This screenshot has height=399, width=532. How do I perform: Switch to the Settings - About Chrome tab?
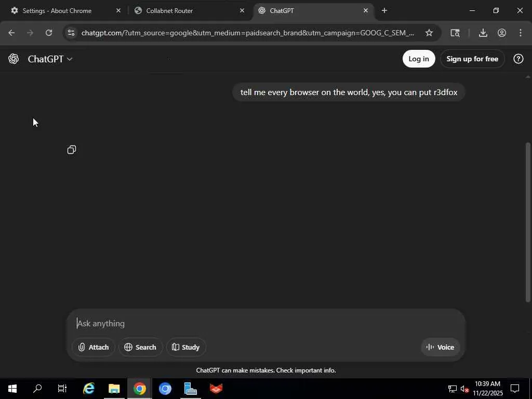[57, 10]
